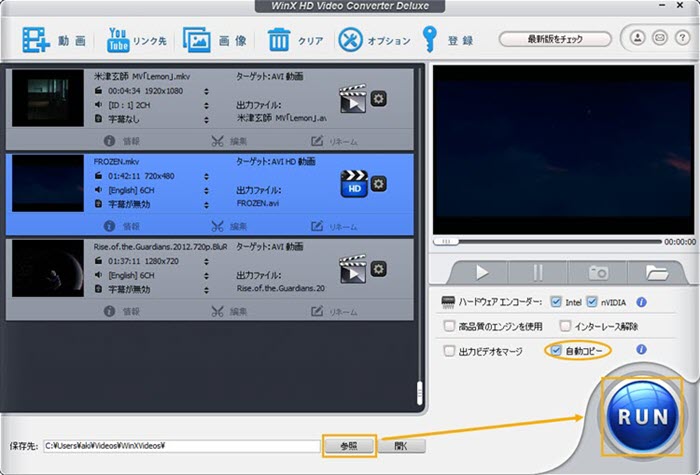Expand FROZEN.mkv [English] 6CH audio selector
This screenshot has width=700, height=475.
coord(206,191)
